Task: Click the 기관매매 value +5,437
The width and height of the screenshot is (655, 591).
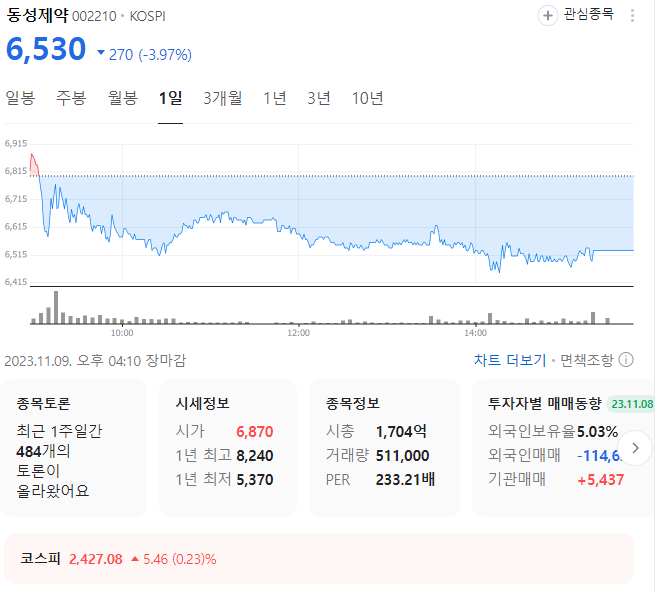Action: point(600,480)
